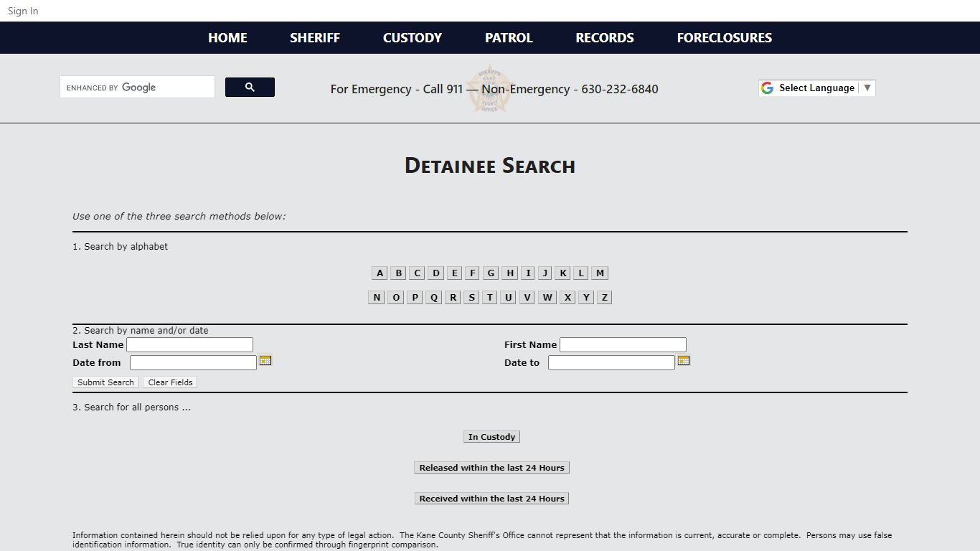Search detainees by letter N
The height and width of the screenshot is (551, 980).
tap(377, 298)
